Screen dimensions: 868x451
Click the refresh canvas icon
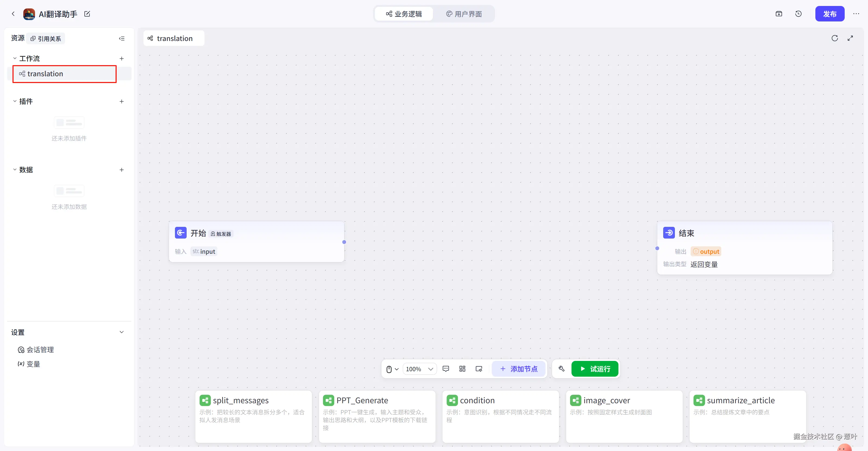[834, 38]
